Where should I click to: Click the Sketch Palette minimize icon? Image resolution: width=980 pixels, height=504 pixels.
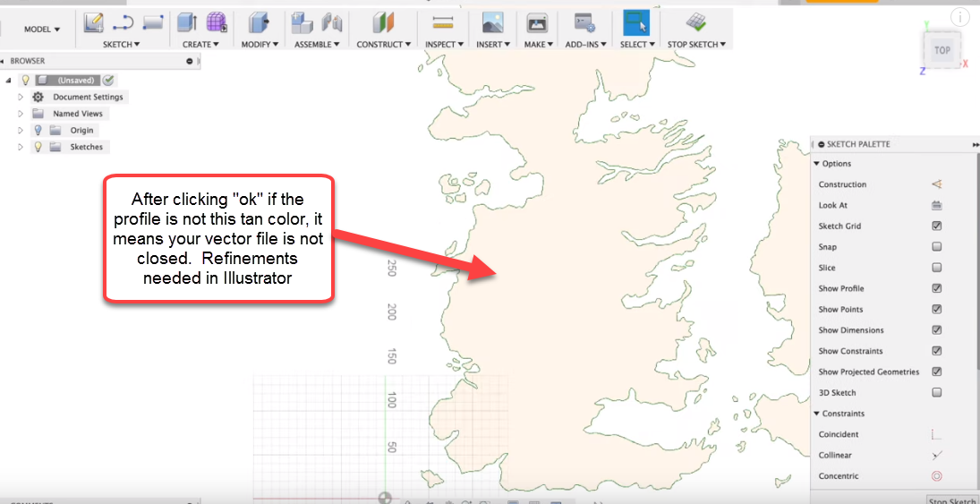[822, 144]
